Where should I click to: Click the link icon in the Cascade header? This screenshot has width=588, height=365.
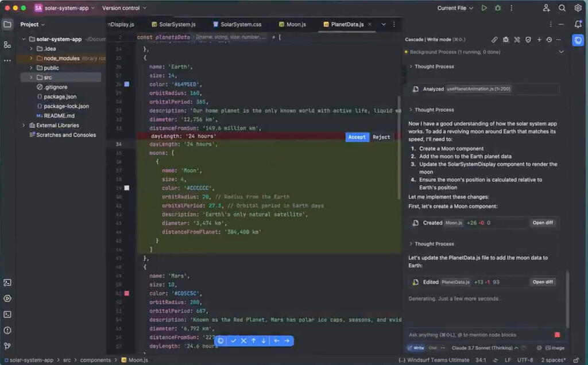click(494, 40)
